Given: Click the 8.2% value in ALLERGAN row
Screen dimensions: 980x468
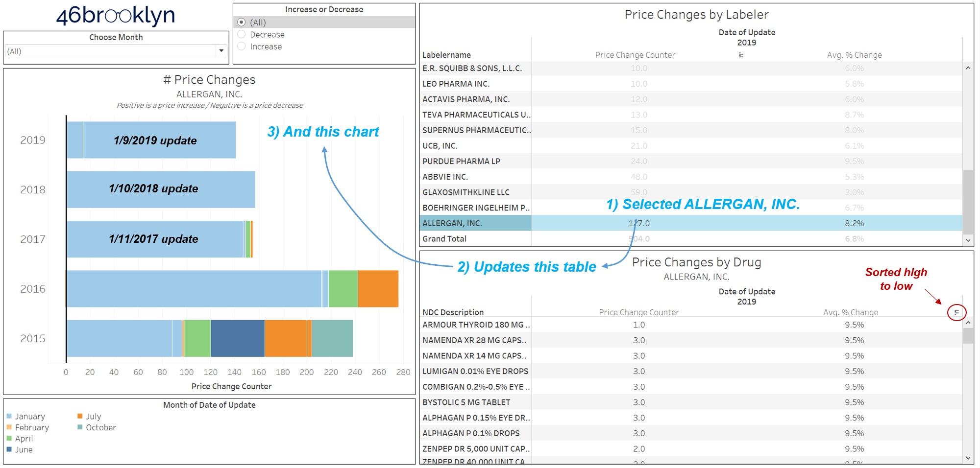Looking at the screenshot, I should click(x=854, y=223).
